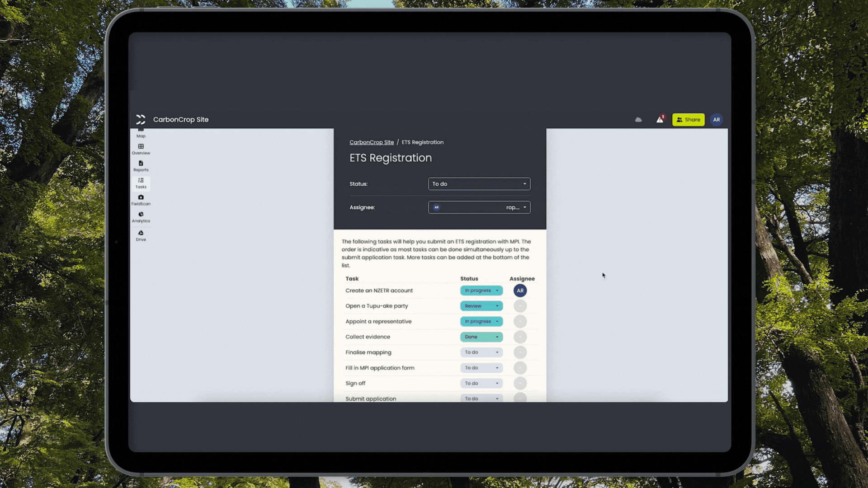The width and height of the screenshot is (868, 488).
Task: Open the Analytics sidebar icon
Action: coord(141,217)
